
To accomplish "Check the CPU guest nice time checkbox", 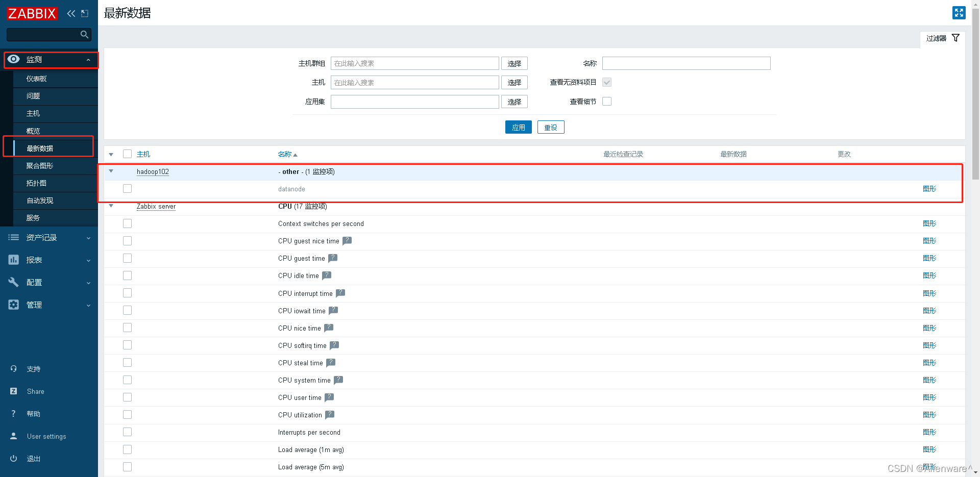I will click(127, 241).
